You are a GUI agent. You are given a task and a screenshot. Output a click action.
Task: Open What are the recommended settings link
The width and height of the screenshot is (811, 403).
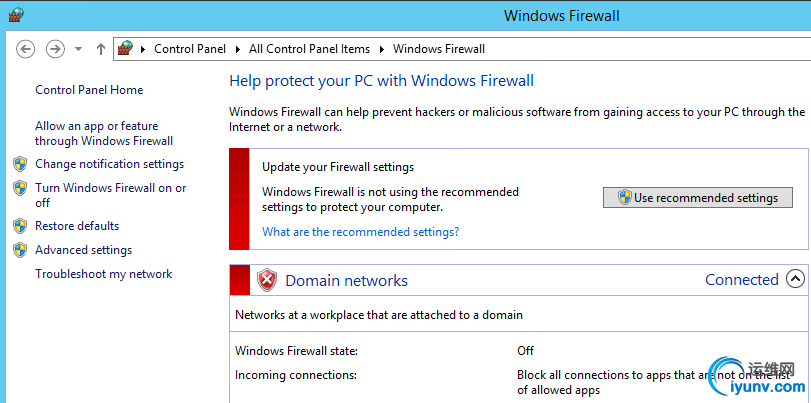pyautogui.click(x=360, y=232)
